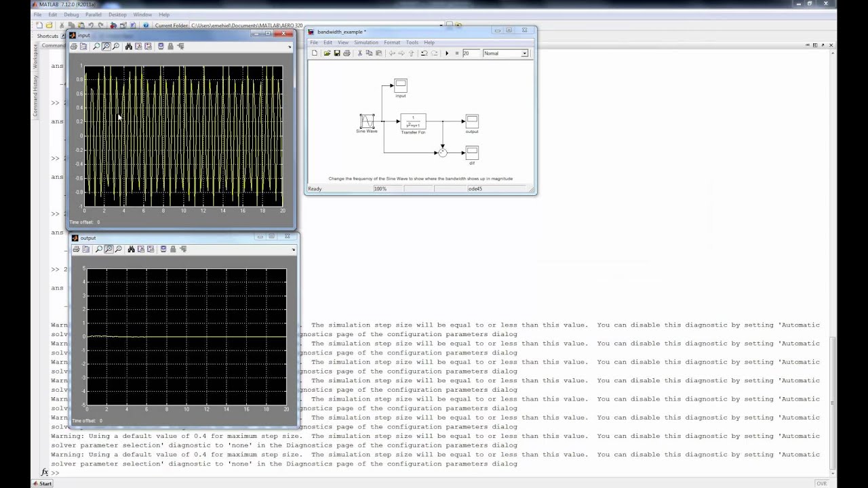Click Autoscale binoculars icon in output scope

coord(131,249)
